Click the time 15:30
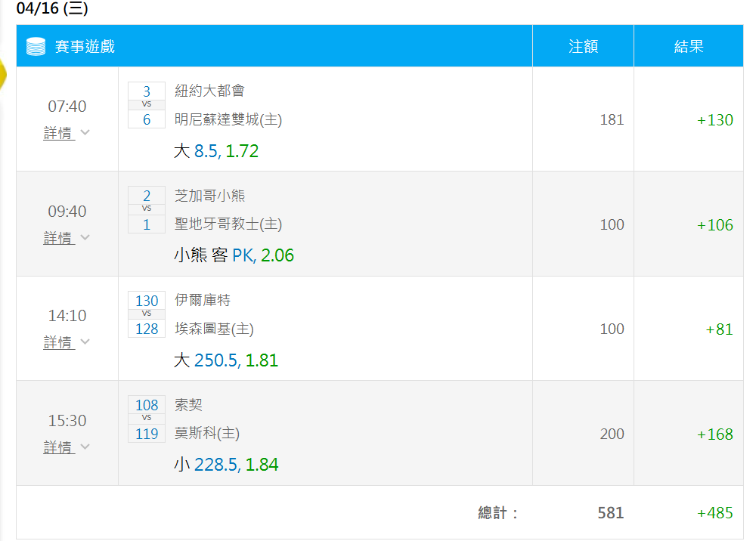The height and width of the screenshot is (541, 756). pyautogui.click(x=67, y=421)
